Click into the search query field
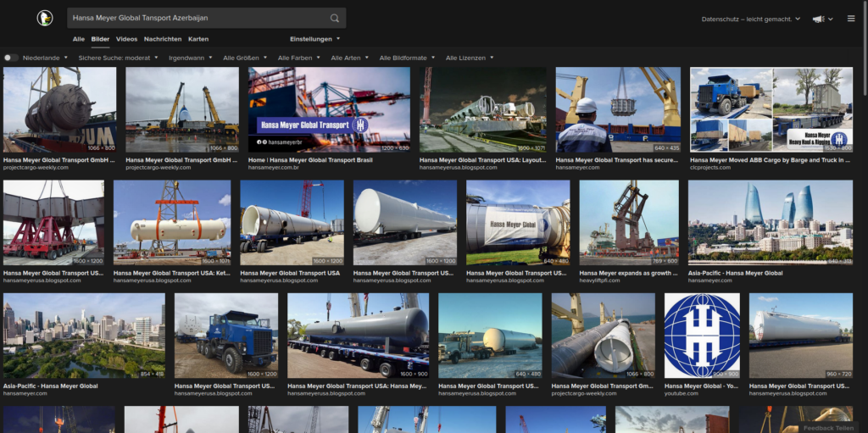This screenshot has height=433, width=868. 197,19
